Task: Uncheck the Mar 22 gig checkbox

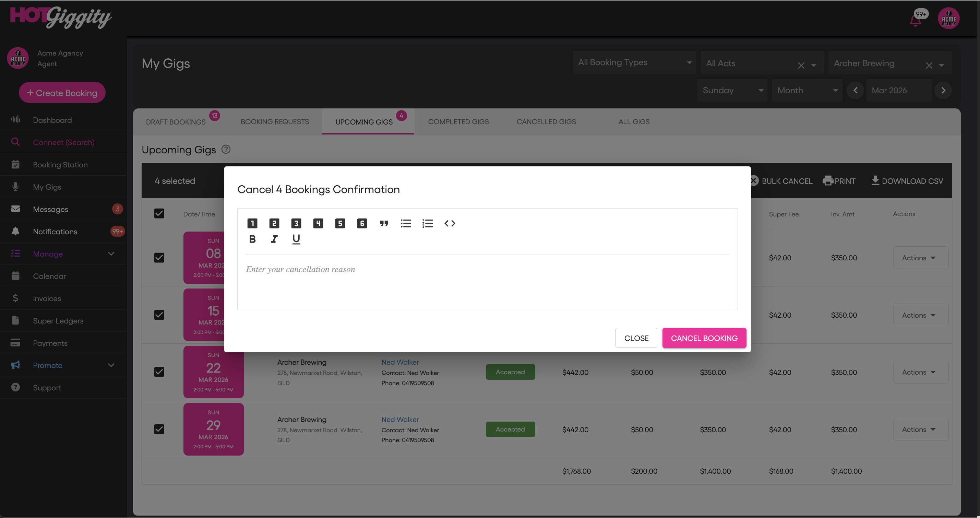Action: [159, 372]
